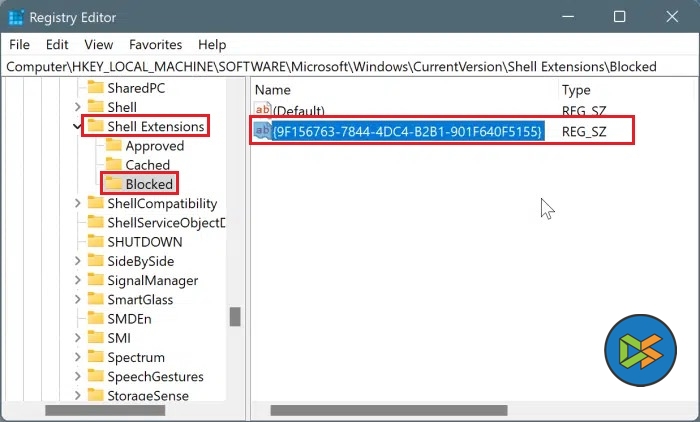Click the Registry Editor app icon in title bar
700x422 pixels.
[16, 17]
